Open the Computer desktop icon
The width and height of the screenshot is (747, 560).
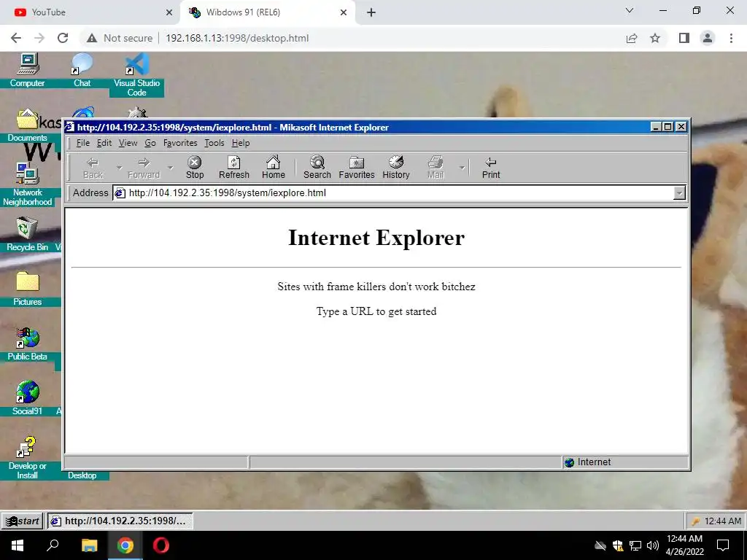click(27, 71)
